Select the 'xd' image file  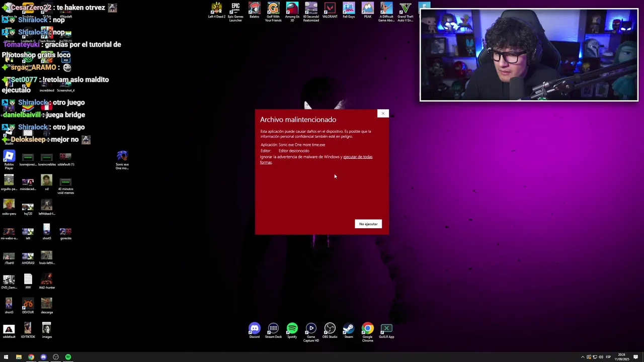(x=47, y=183)
